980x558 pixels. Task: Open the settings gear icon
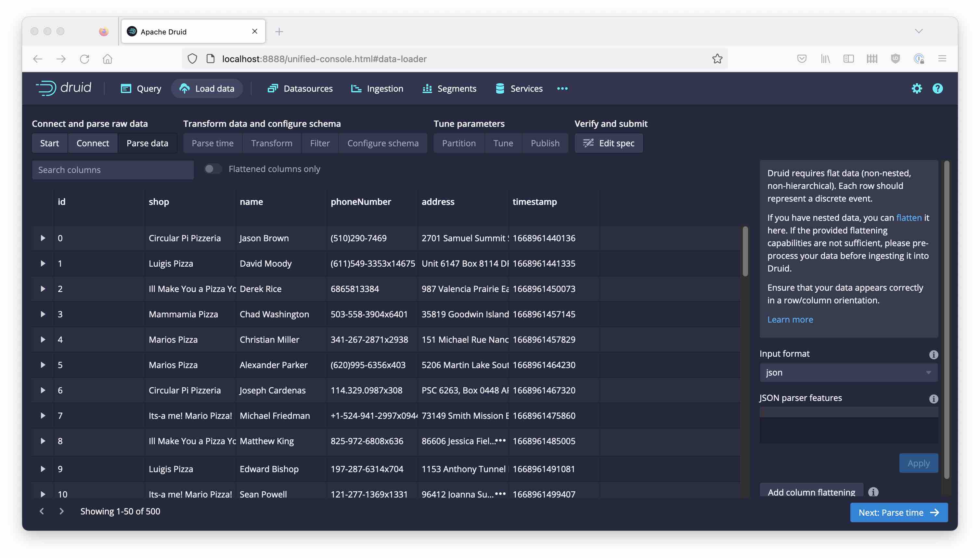[917, 88]
